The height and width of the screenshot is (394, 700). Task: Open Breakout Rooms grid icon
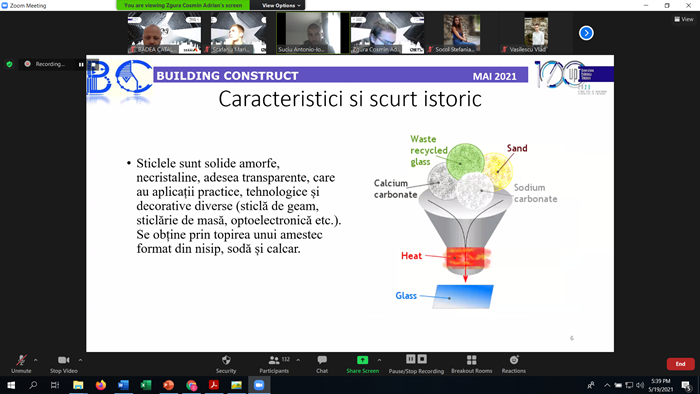tap(471, 360)
